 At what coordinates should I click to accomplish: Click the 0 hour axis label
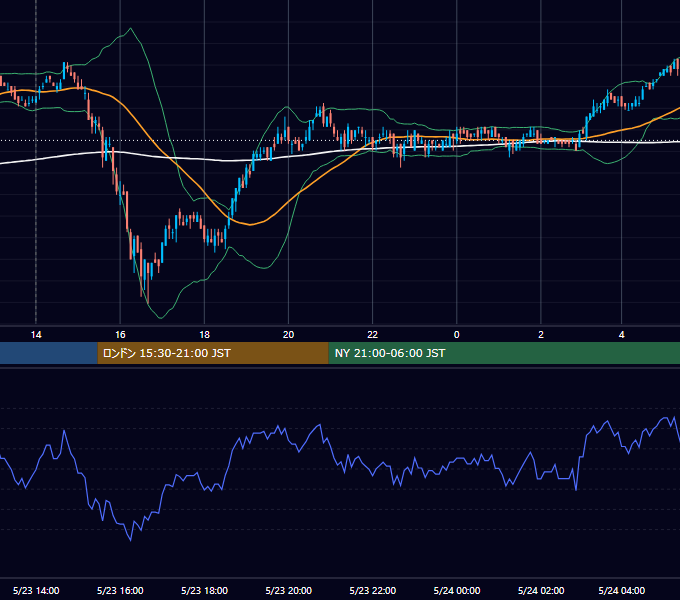tap(456, 335)
